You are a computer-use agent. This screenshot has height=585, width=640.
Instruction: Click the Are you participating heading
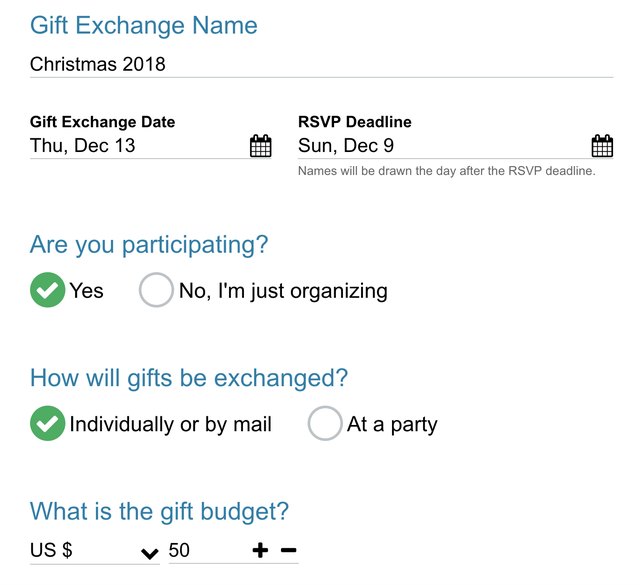click(149, 245)
